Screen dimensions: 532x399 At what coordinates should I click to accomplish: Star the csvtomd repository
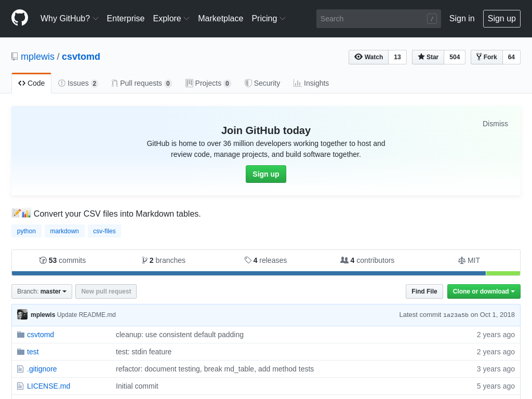[428, 57]
